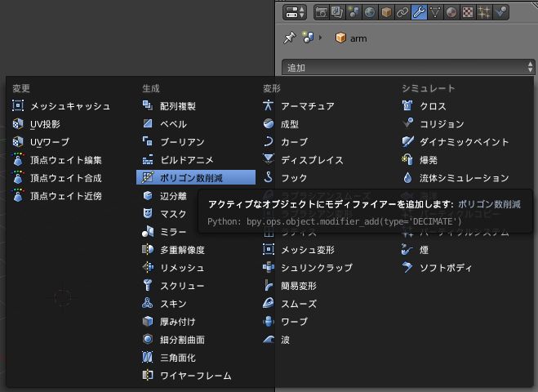Open the Physics properties tab
Image resolution: width=538 pixels, height=392 pixels.
click(x=500, y=12)
